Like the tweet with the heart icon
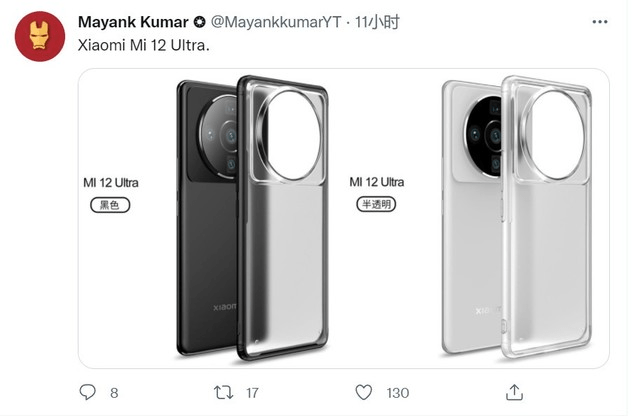The width and height of the screenshot is (640, 416). point(364,393)
